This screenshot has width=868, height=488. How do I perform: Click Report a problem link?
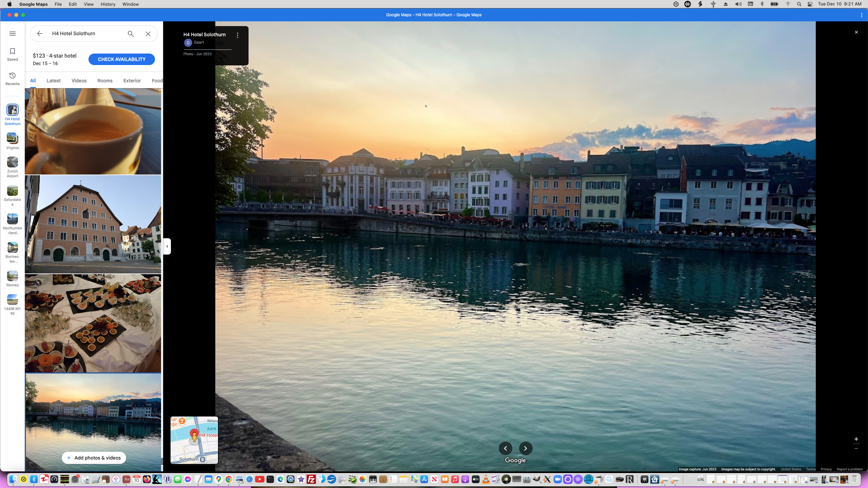point(850,469)
